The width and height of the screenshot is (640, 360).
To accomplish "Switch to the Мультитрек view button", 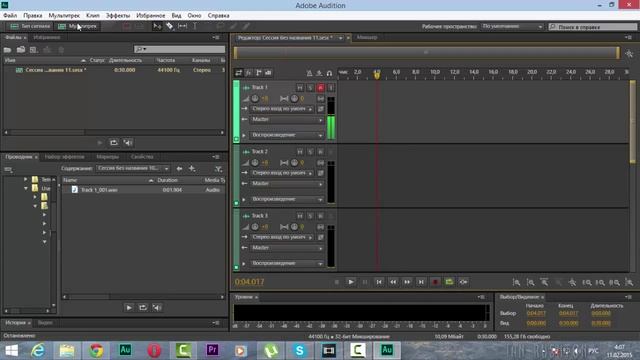I will (78, 26).
